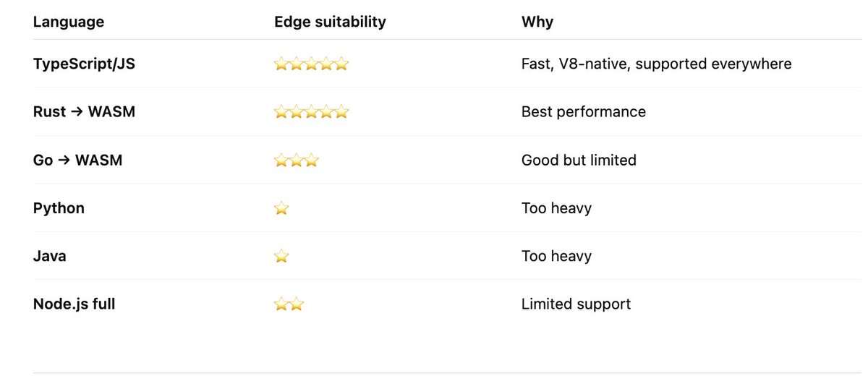
Task: Select the TypeScript/JS row label
Action: [84, 64]
